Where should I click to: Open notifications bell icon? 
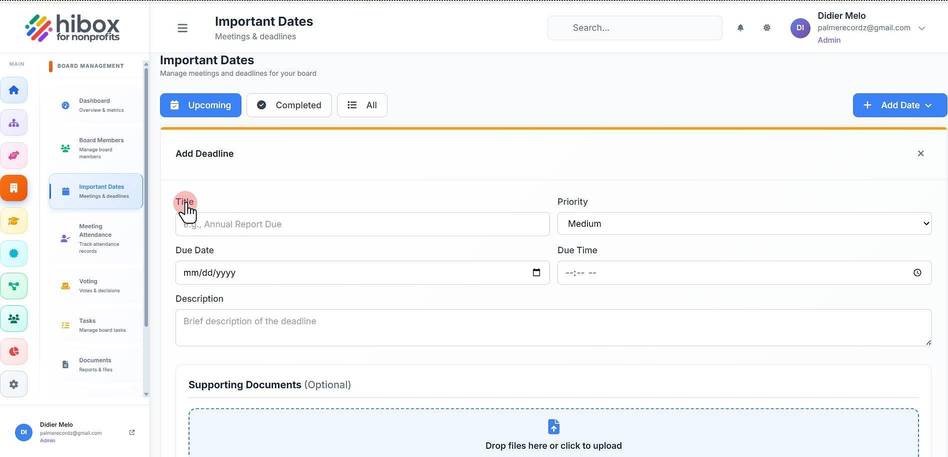tap(740, 28)
